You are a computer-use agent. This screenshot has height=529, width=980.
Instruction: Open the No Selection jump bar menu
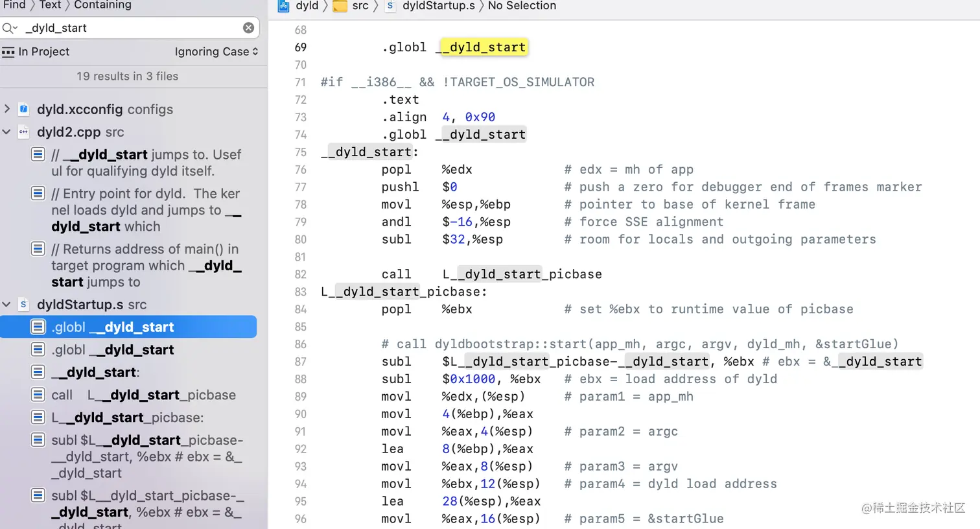pyautogui.click(x=522, y=6)
